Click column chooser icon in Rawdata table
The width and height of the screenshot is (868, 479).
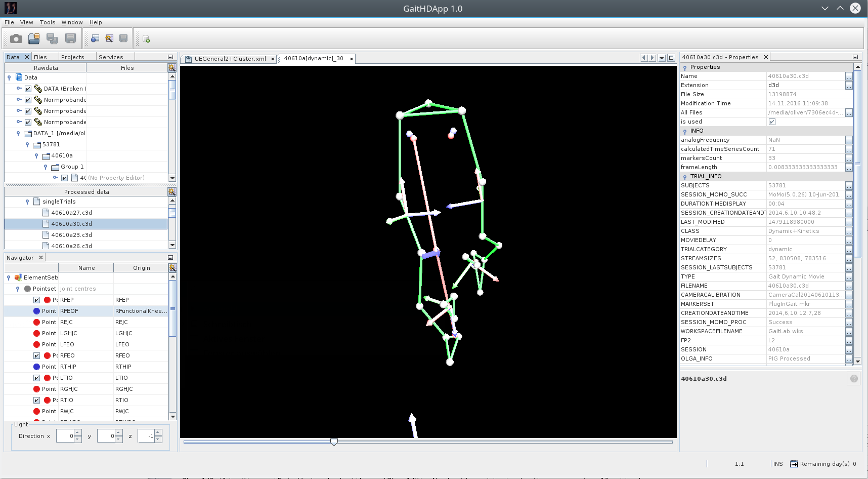click(x=172, y=68)
